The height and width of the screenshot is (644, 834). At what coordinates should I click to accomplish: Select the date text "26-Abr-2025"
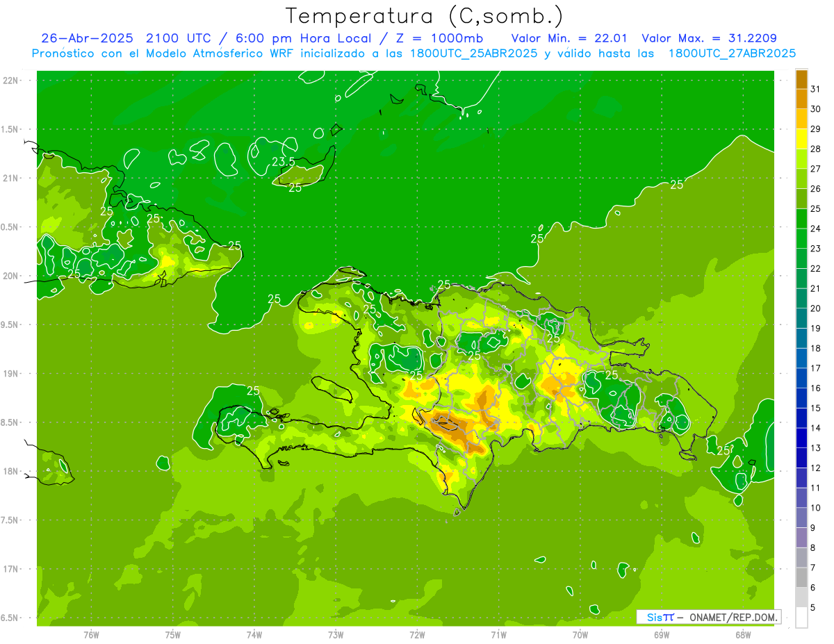(87, 38)
